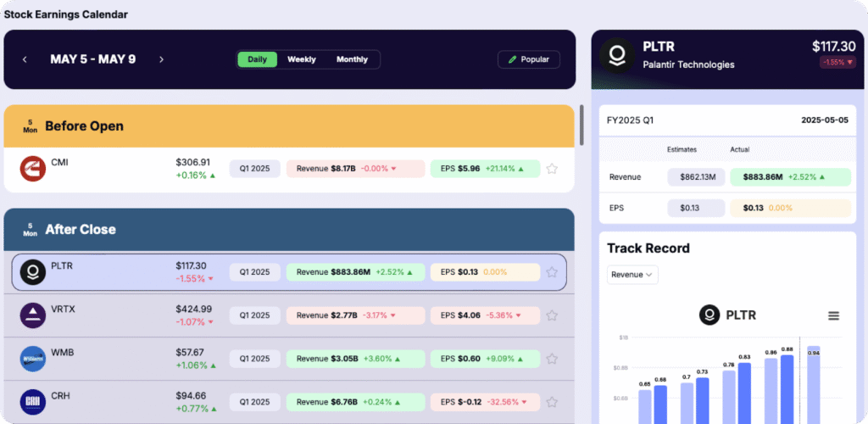Click the -1.55% change badge in header
868x424 pixels.
pyautogui.click(x=837, y=63)
